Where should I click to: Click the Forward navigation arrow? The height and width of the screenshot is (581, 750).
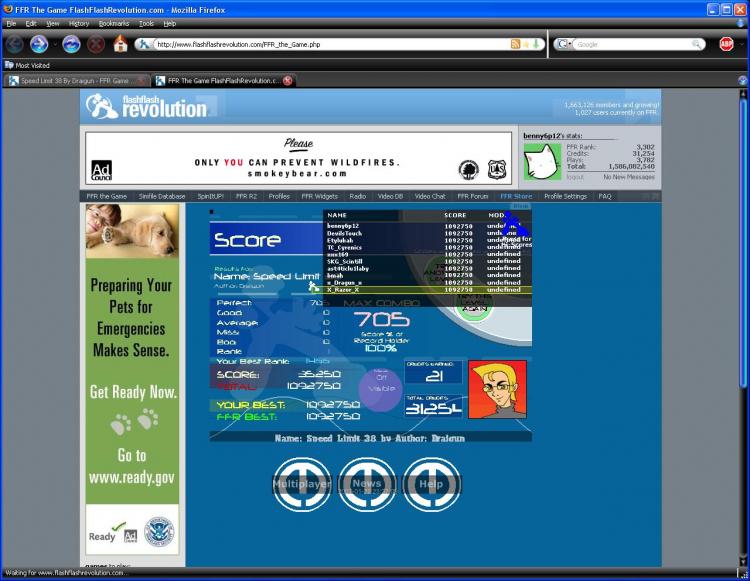click(39, 44)
